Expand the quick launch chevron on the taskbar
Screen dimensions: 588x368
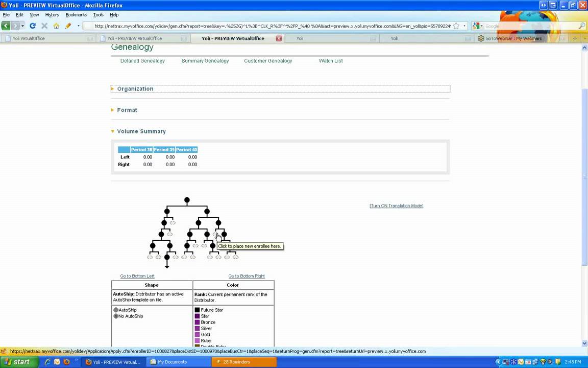tap(76, 360)
